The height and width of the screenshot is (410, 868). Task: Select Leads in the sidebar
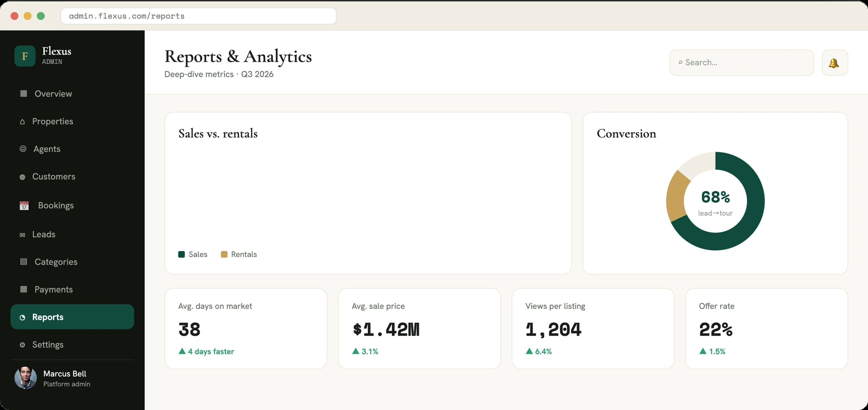click(x=72, y=234)
